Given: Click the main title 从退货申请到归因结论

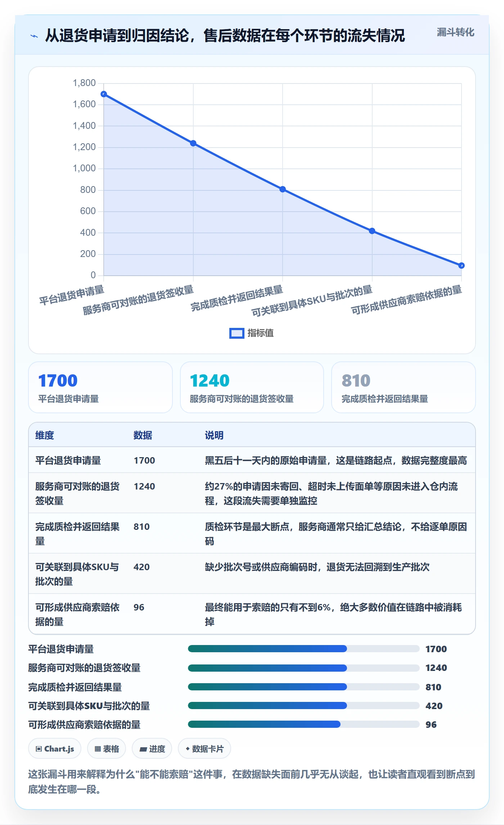Looking at the screenshot, I should pyautogui.click(x=225, y=36).
